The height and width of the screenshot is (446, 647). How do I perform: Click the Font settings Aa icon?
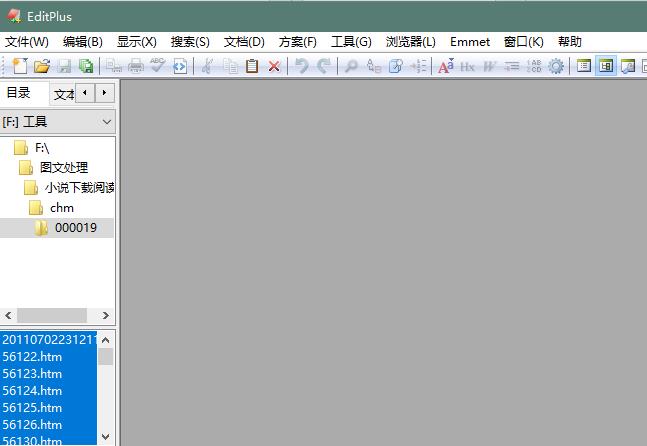click(x=446, y=66)
